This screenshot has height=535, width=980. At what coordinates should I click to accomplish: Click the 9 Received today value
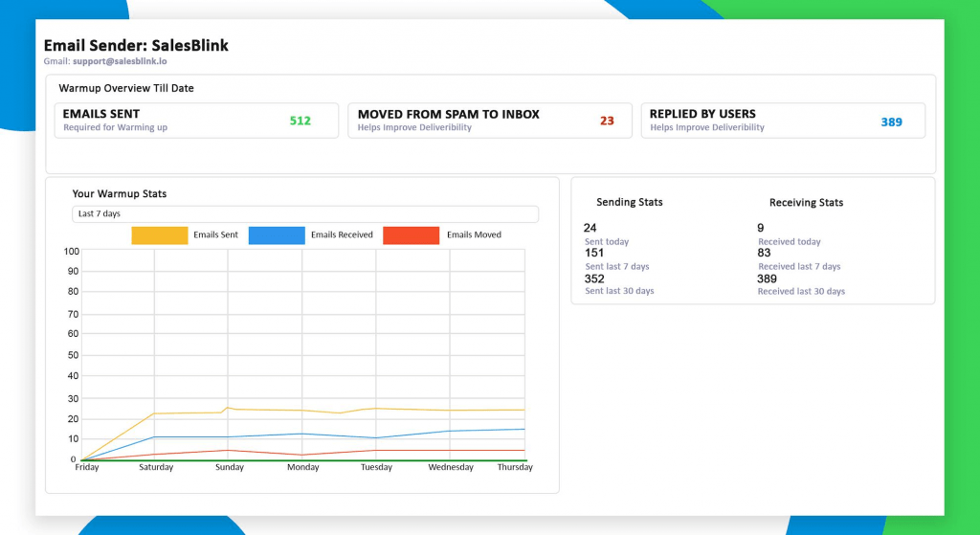click(x=761, y=228)
